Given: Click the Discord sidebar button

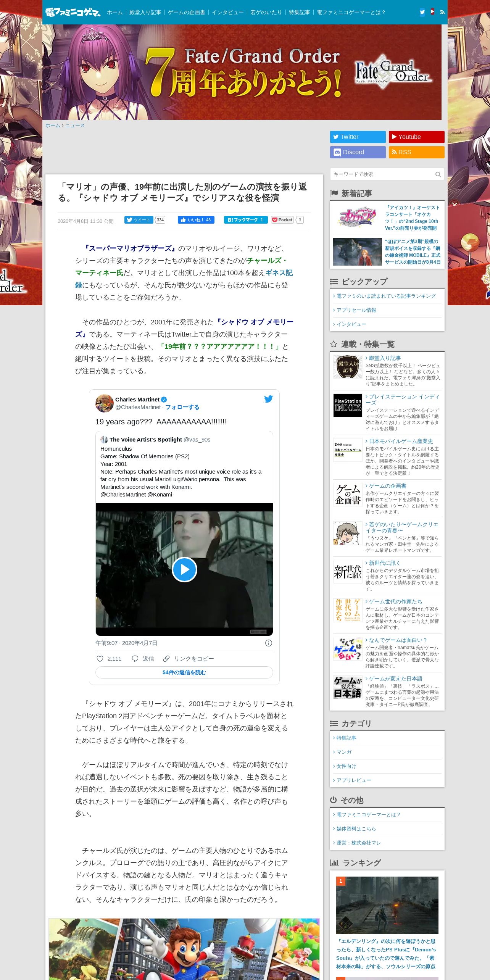Looking at the screenshot, I should (x=358, y=152).
